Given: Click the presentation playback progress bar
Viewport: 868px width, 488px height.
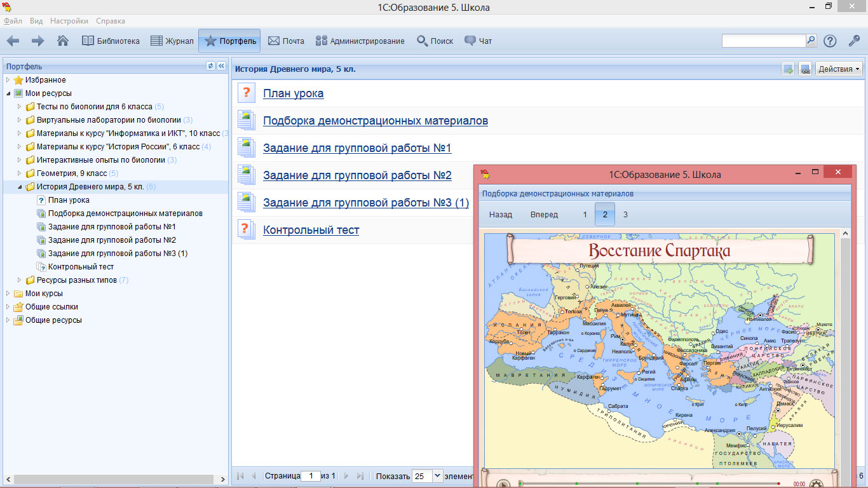Looking at the screenshot, I should [x=648, y=484].
